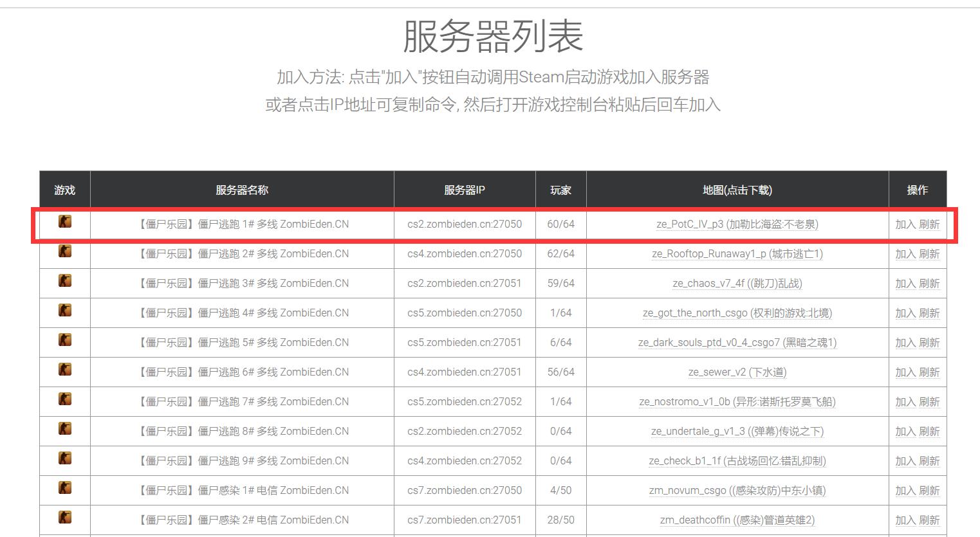Download map ze_sewer_v2 (下水道)
The width and height of the screenshot is (980, 537).
tap(737, 372)
